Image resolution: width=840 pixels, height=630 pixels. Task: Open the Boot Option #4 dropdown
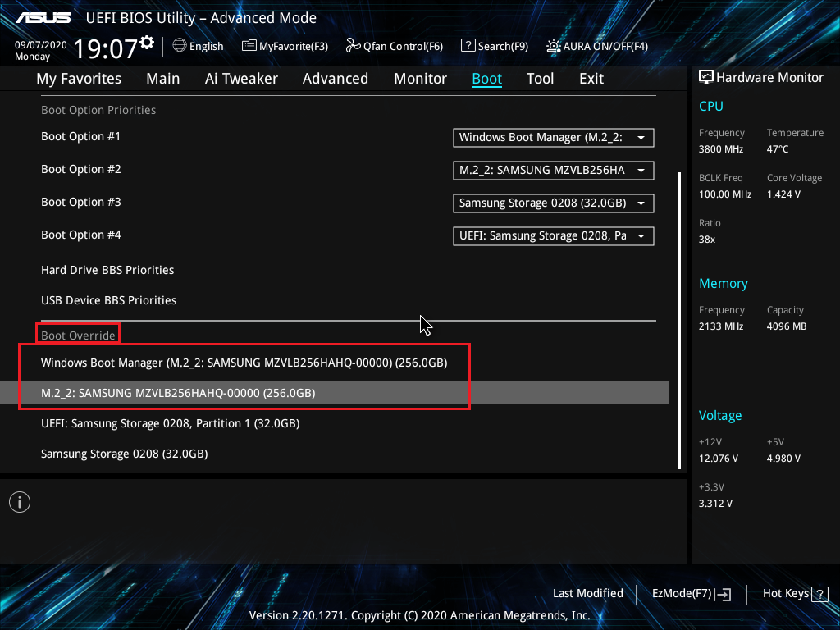click(554, 235)
